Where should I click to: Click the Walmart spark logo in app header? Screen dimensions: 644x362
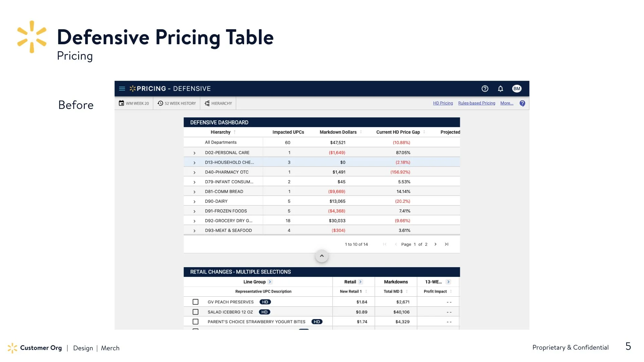(x=132, y=89)
